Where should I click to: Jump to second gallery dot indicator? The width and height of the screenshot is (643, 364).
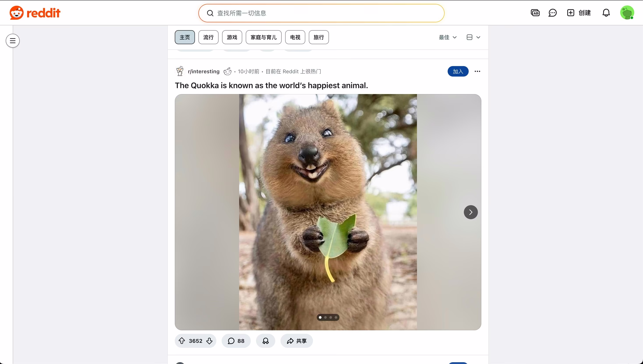pos(325,317)
